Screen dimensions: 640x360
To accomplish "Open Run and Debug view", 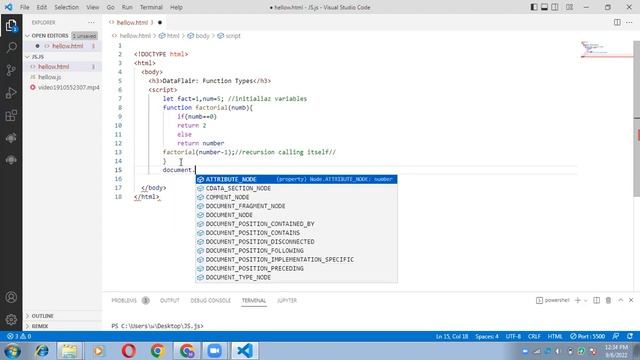I will click(x=11, y=93).
